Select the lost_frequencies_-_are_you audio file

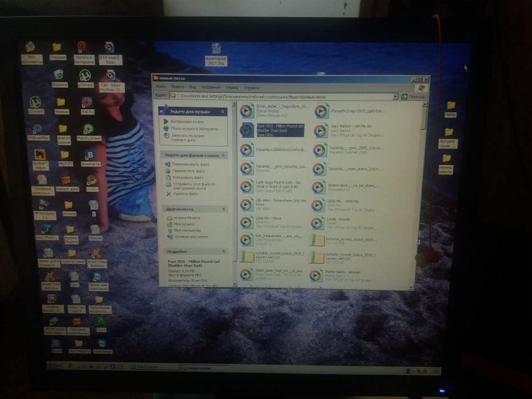click(272, 239)
